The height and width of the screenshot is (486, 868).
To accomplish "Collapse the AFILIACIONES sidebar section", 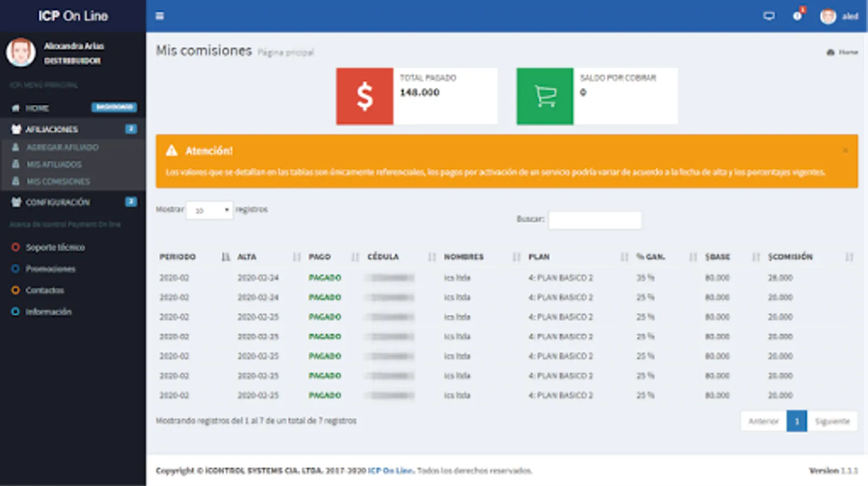I will point(73,129).
